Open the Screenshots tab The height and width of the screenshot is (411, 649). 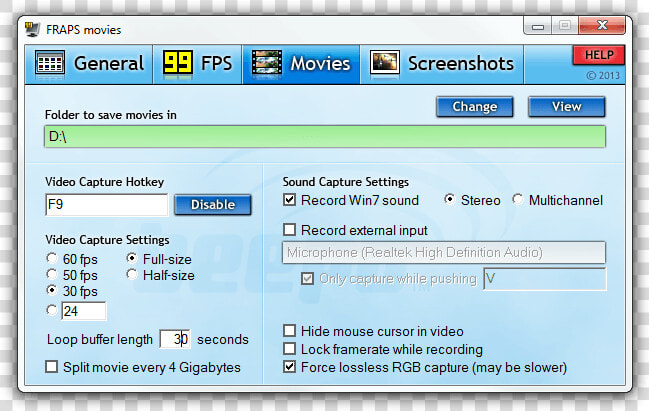[442, 64]
